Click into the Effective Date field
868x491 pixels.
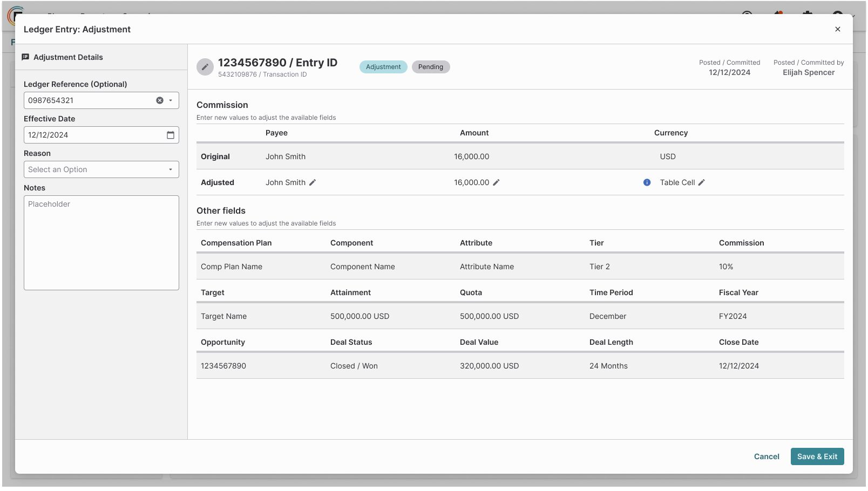point(101,135)
